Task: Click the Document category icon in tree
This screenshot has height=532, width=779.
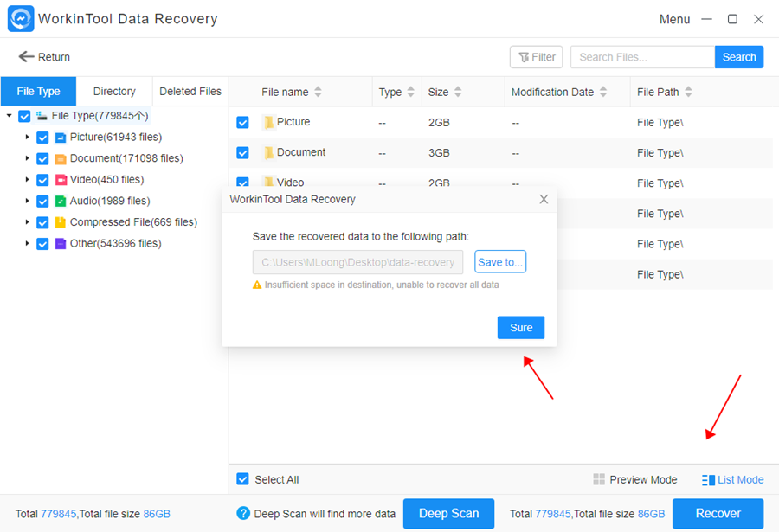Action: [x=60, y=159]
